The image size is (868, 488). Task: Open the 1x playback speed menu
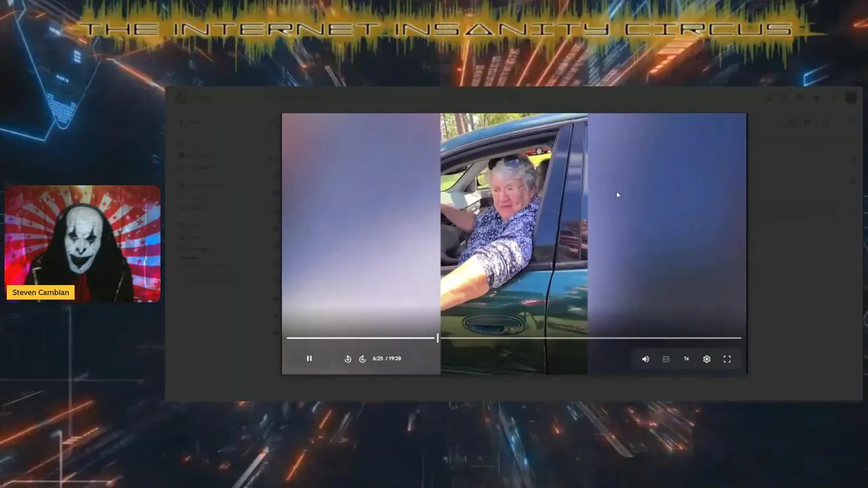(686, 359)
